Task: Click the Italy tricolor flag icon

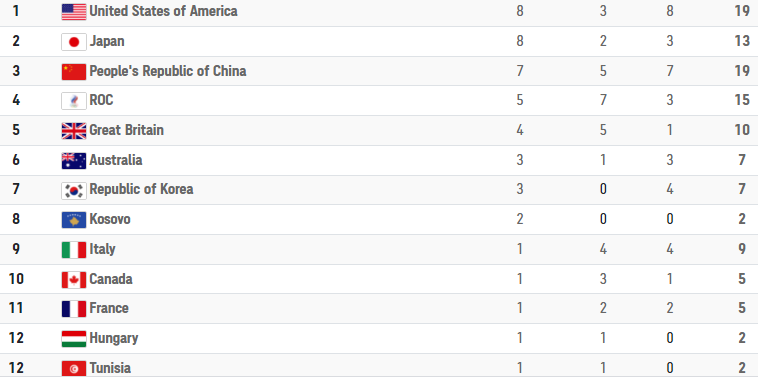Action: pyautogui.click(x=73, y=250)
